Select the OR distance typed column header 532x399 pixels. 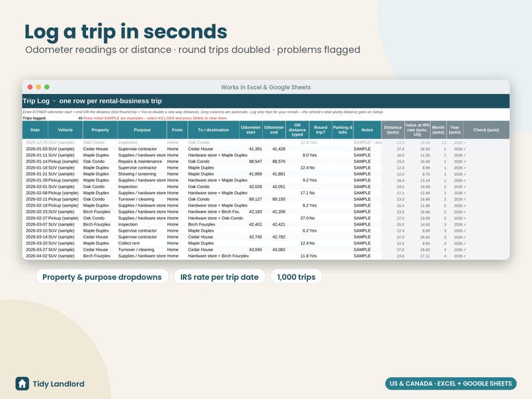[x=297, y=130]
